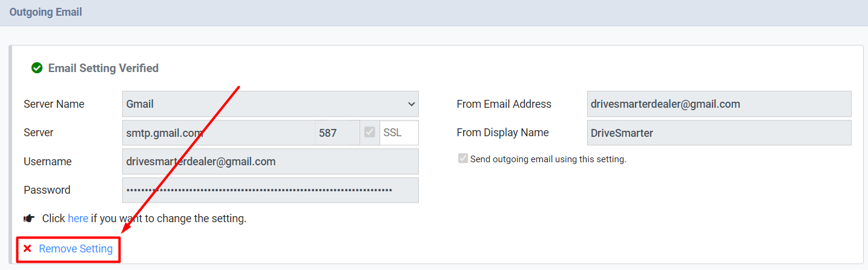Click the Server Name label

pos(54,104)
